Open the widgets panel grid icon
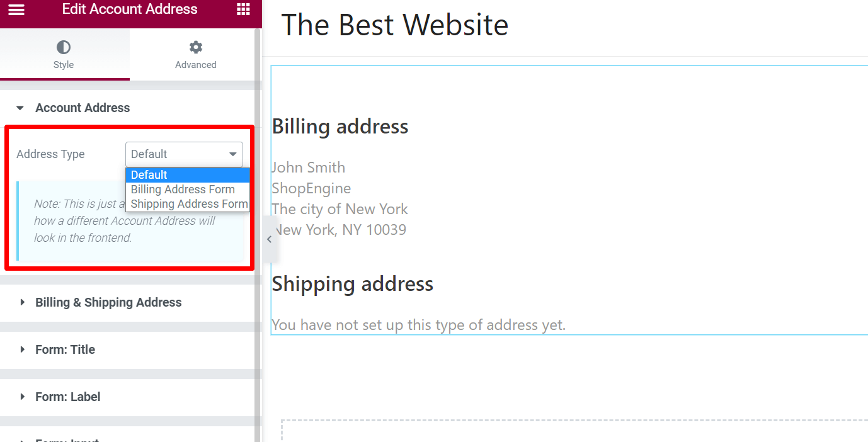The width and height of the screenshot is (868, 442). click(x=244, y=9)
